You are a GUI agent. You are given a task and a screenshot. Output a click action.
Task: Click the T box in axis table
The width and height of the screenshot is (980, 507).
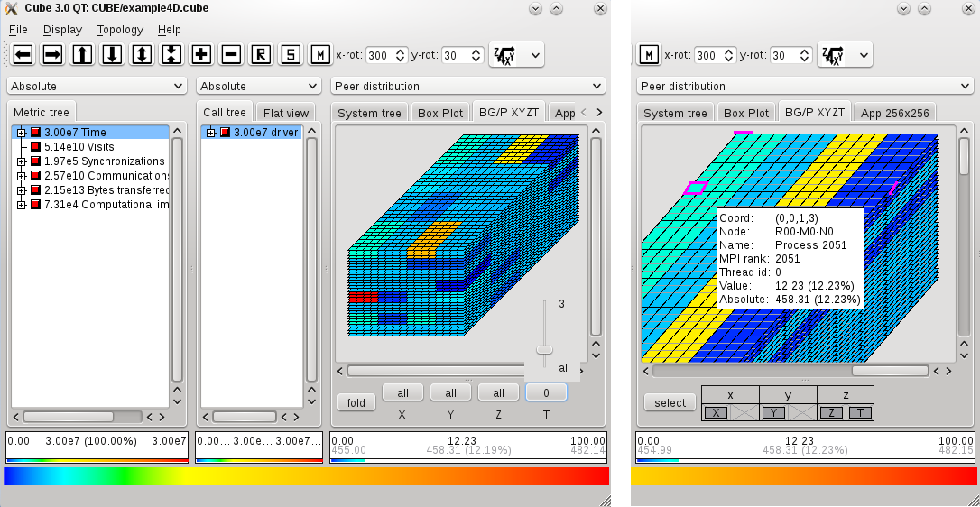860,412
